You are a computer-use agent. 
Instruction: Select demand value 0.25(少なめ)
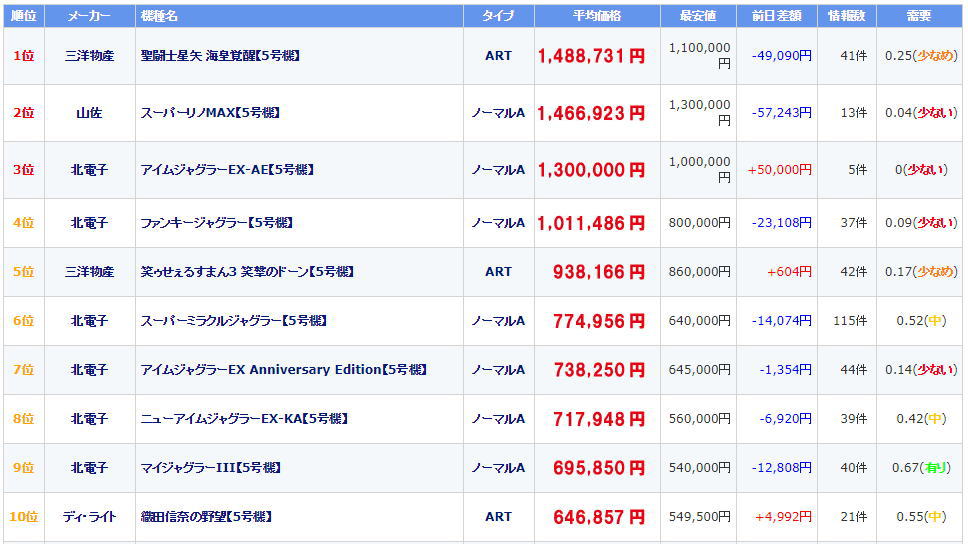click(x=920, y=56)
